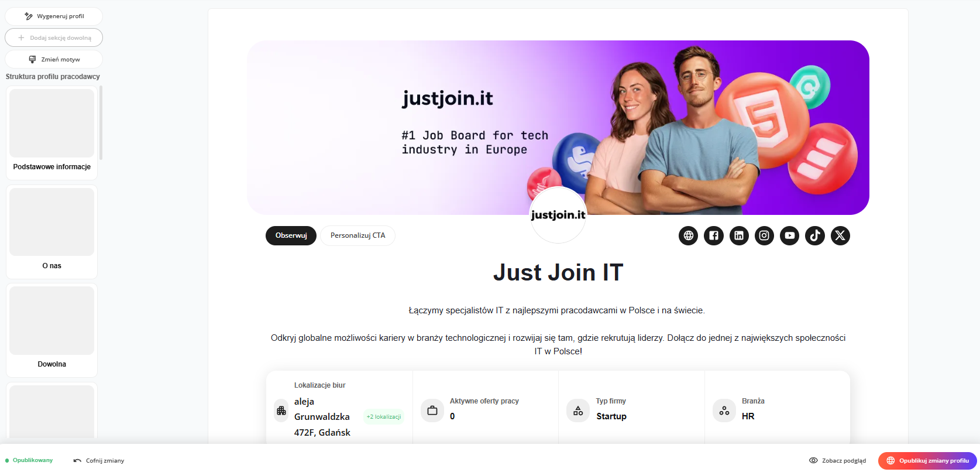Open the website globe icon link
Screen dimensions: 980x472
688,235
